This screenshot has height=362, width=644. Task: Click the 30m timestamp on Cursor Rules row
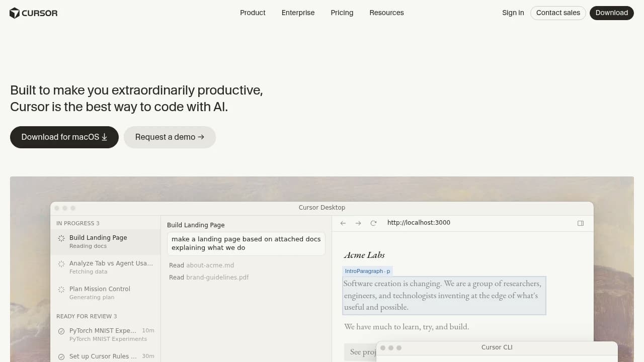click(x=148, y=356)
